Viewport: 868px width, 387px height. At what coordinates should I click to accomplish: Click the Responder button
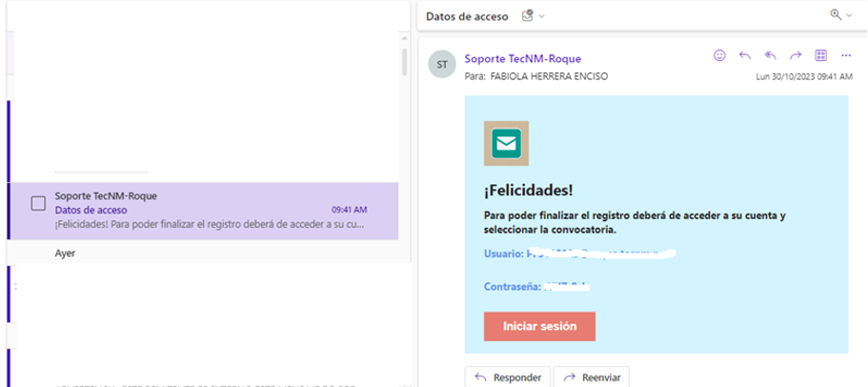point(508,377)
